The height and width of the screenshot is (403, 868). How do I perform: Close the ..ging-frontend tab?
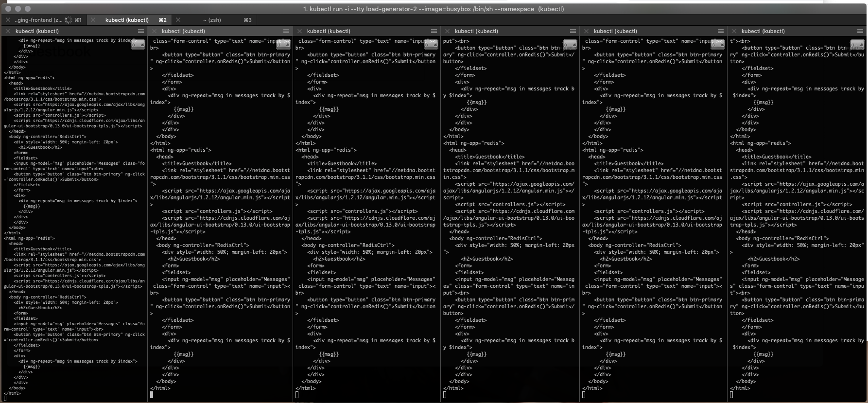pos(8,20)
